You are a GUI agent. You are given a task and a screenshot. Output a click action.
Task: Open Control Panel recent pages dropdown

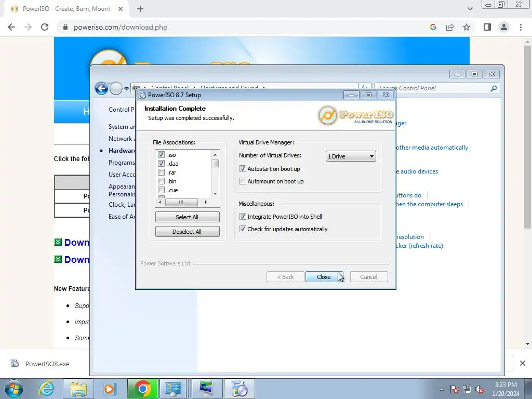coord(126,88)
